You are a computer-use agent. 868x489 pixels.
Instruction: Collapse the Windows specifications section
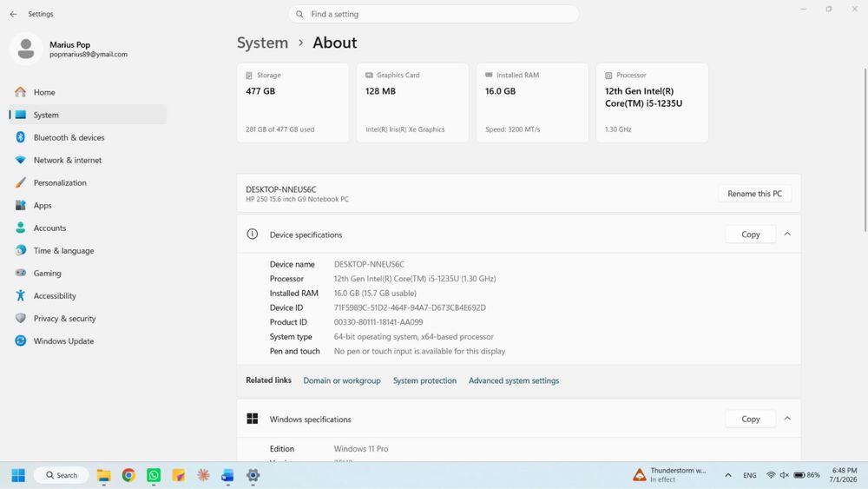point(787,419)
